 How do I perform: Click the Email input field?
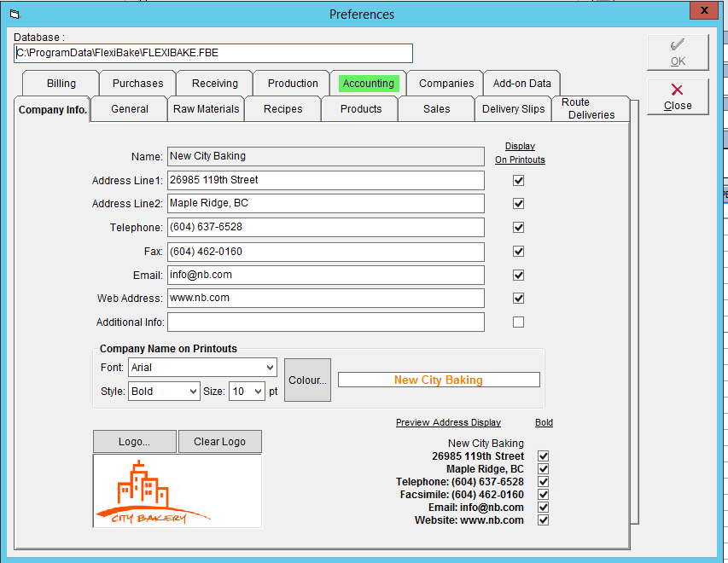[326, 275]
